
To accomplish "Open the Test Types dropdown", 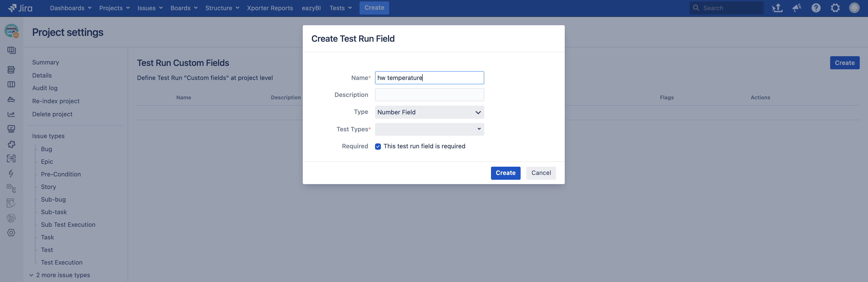I will click(x=429, y=129).
